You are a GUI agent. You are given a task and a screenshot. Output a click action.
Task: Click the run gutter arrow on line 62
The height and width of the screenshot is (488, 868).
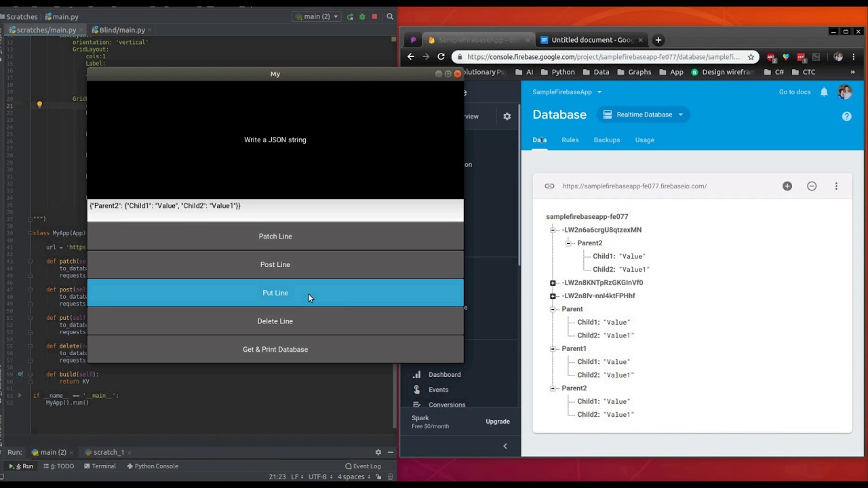(x=19, y=395)
